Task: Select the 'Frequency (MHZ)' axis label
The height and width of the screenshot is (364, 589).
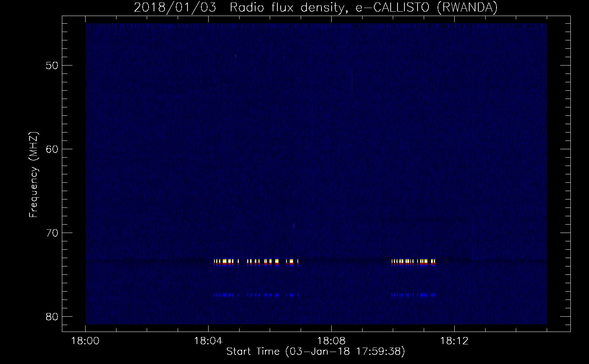Action: coord(33,175)
